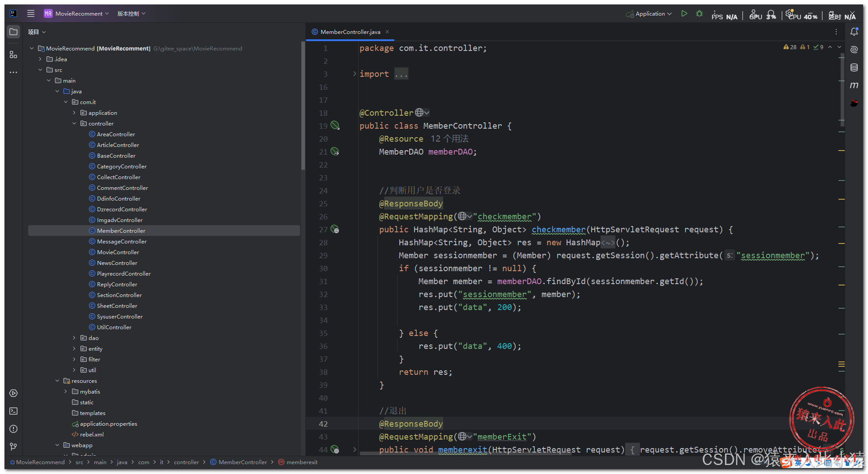Click line number 42 in the gutter
This screenshot has height=474, width=868.
[323, 424]
